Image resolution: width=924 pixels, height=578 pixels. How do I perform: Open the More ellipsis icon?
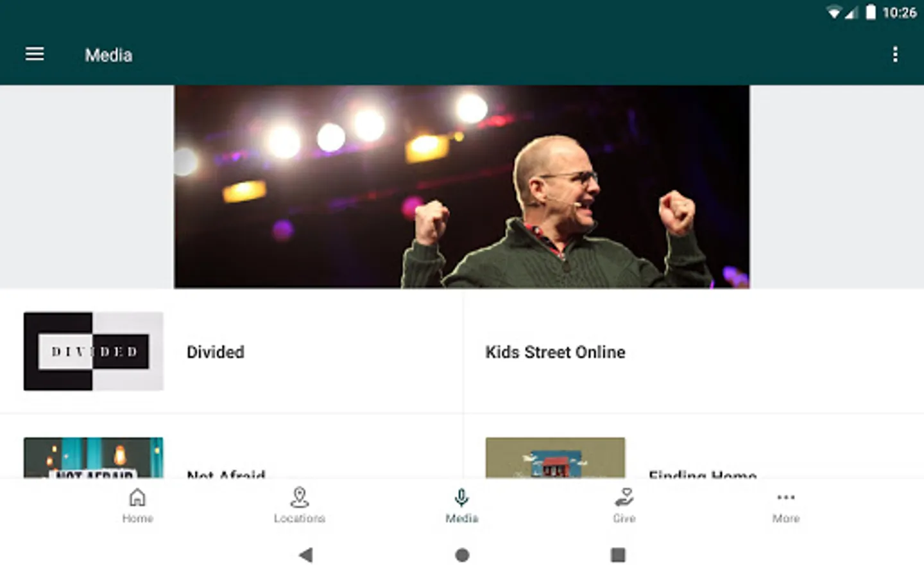pyautogui.click(x=785, y=497)
